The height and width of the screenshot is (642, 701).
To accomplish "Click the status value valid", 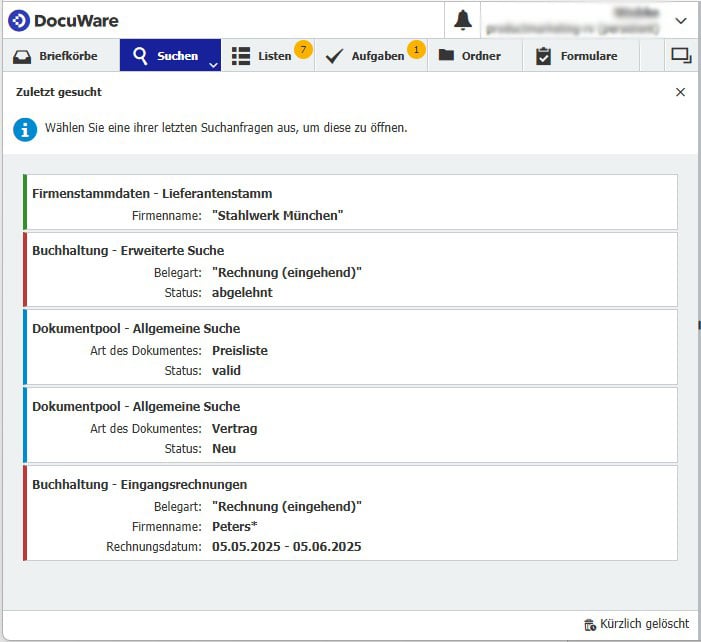I will coord(226,371).
